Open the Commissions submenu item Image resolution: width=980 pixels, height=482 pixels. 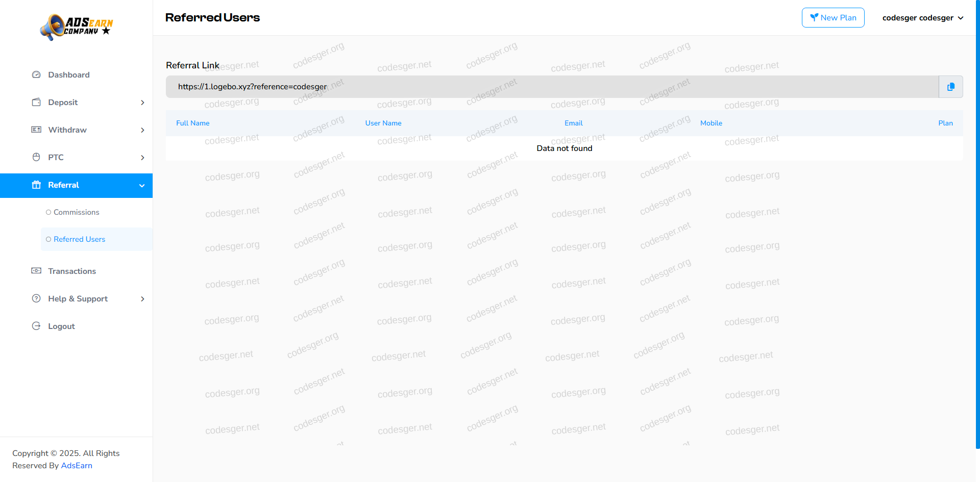click(76, 212)
